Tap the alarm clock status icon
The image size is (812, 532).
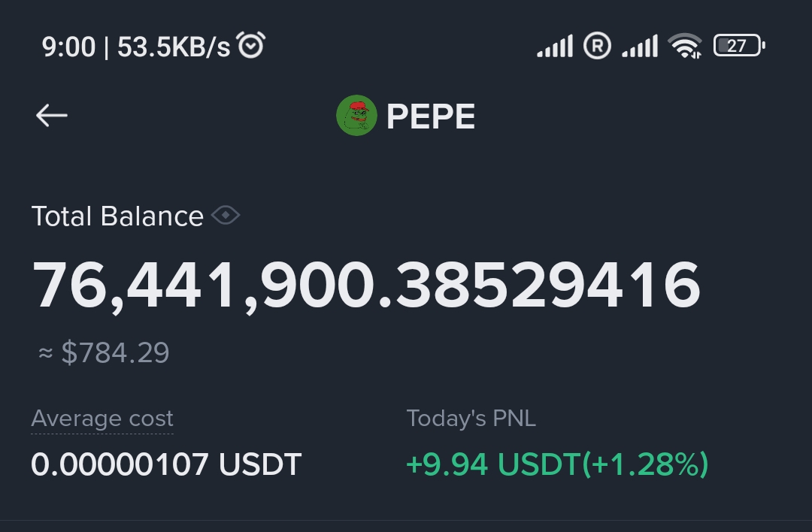coord(251,45)
